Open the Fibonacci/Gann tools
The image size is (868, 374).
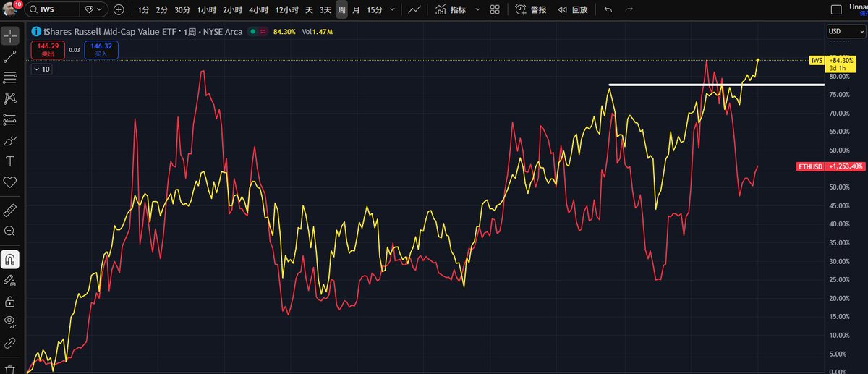(x=10, y=77)
